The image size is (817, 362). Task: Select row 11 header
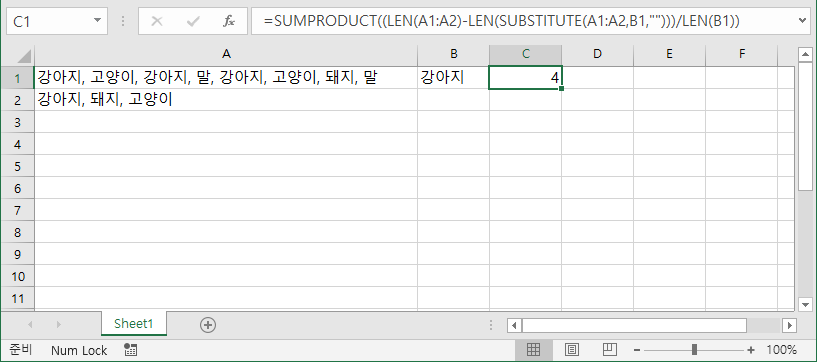[18, 298]
